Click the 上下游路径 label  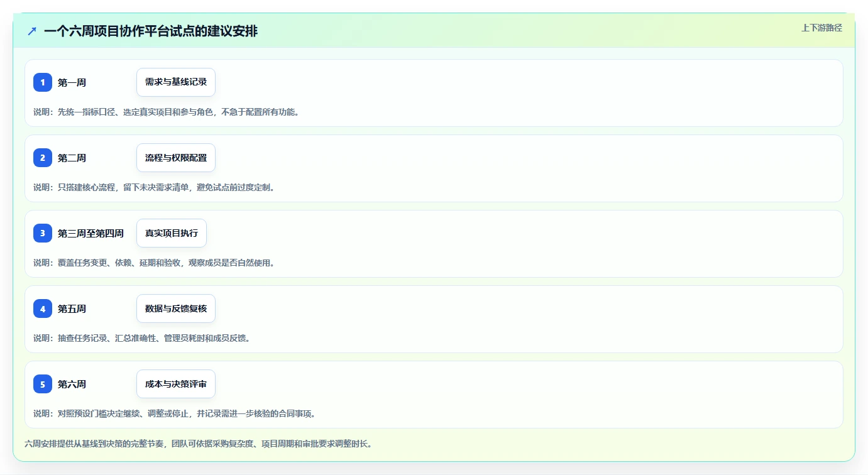[x=821, y=28]
